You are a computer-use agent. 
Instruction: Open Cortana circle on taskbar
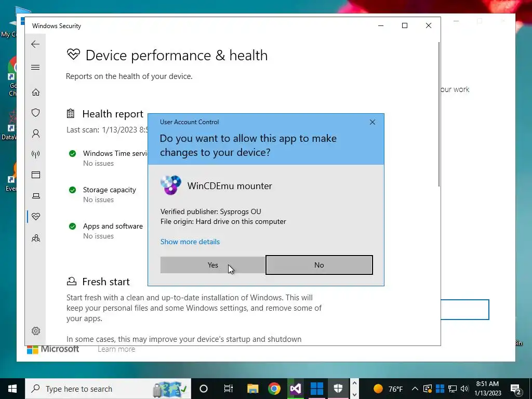tap(203, 389)
